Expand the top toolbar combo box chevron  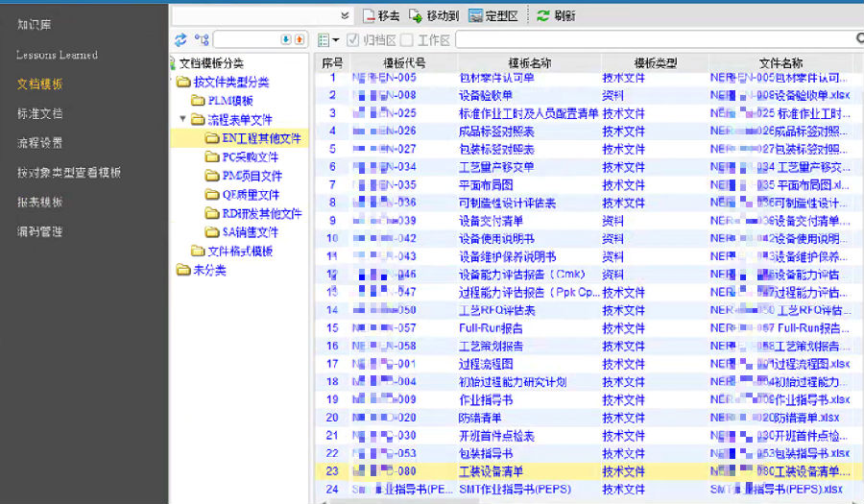point(346,15)
